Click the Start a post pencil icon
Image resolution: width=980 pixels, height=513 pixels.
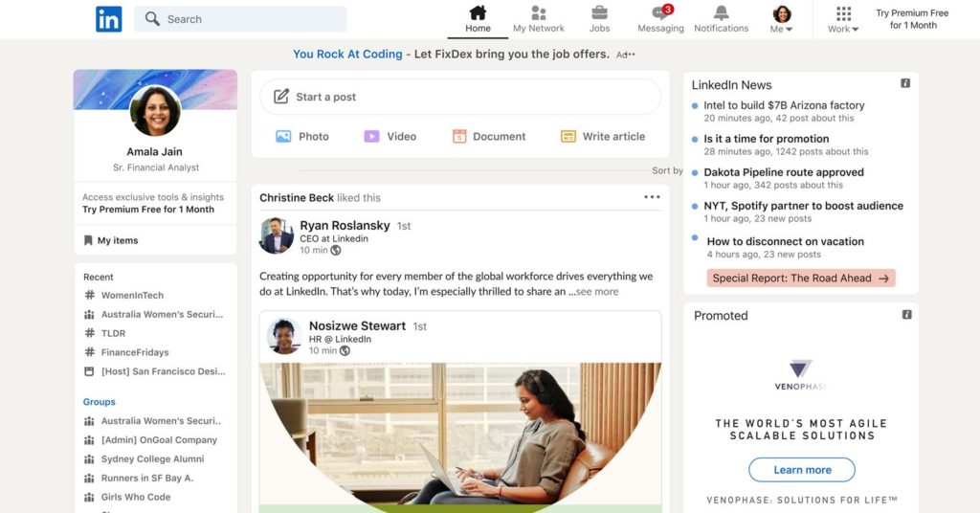pos(281,97)
